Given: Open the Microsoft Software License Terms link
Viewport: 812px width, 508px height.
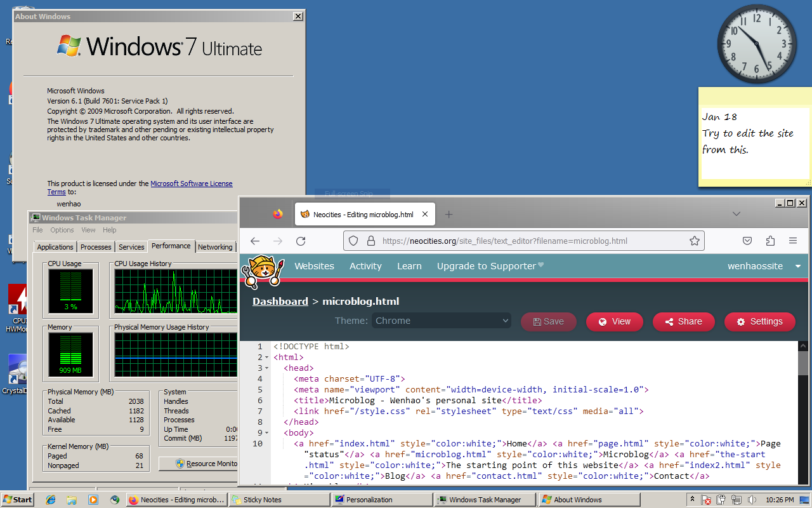Looking at the screenshot, I should (x=191, y=184).
